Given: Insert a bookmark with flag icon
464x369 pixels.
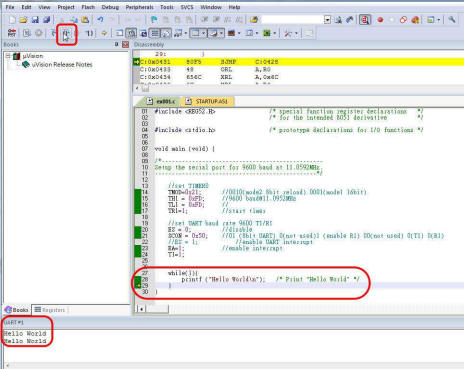Looking at the screenshot, I should coord(154,20).
